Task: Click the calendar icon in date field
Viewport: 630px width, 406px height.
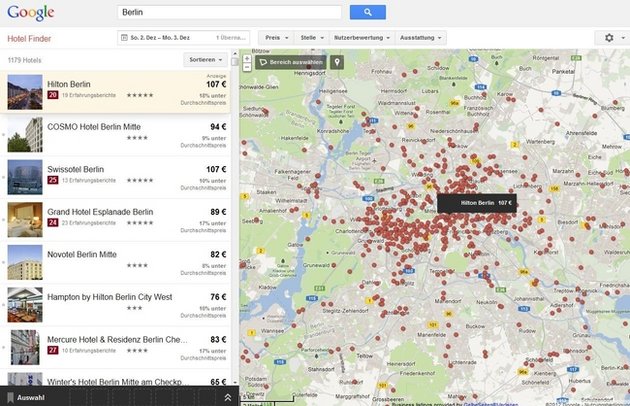Action: [x=123, y=37]
